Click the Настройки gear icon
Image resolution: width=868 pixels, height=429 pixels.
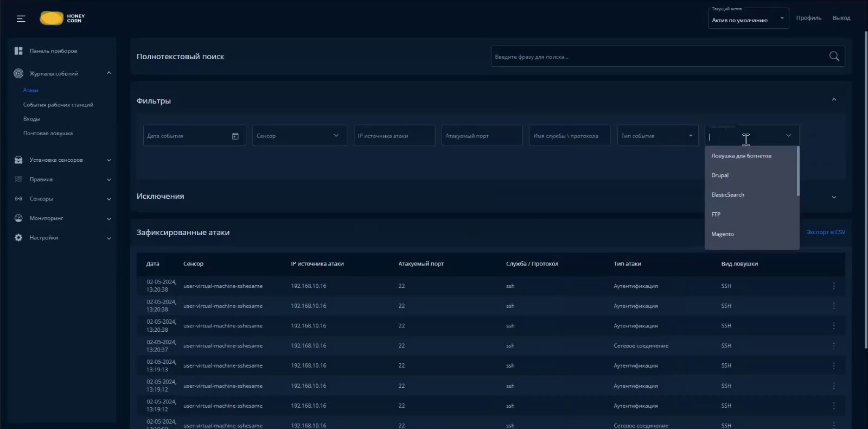[18, 238]
